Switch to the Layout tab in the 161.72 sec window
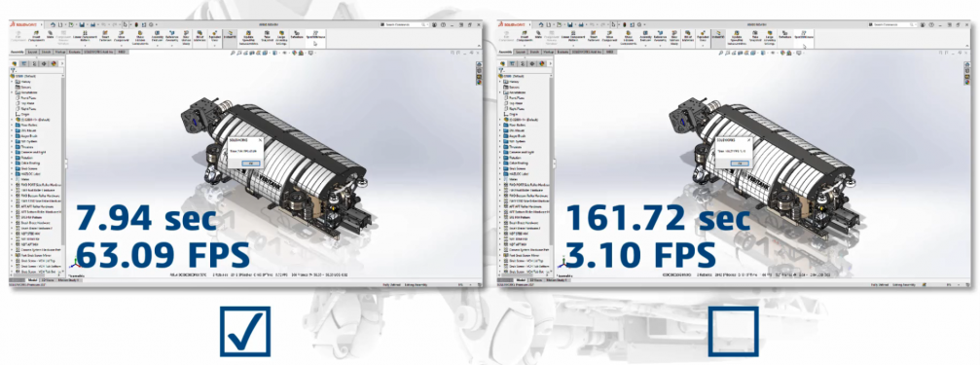The image size is (980, 365). click(x=521, y=52)
